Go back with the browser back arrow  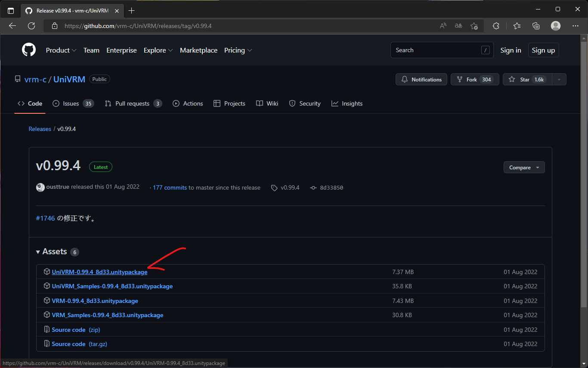pos(12,26)
